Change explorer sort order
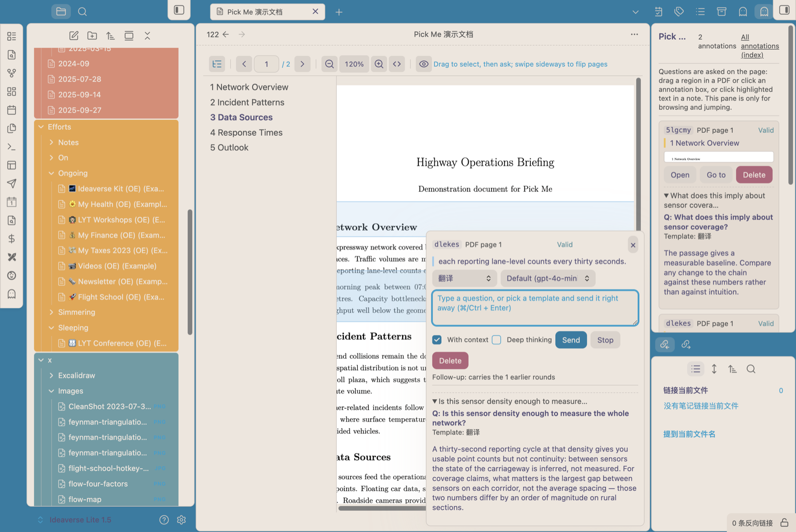This screenshot has height=532, width=796. [110, 36]
